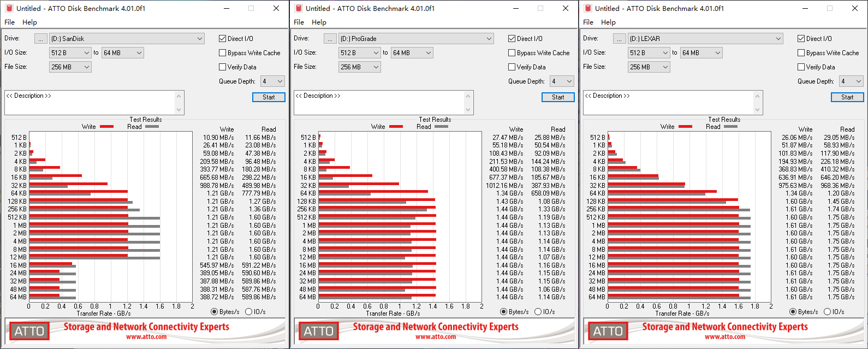Open 256 MB File Size dropdown in ProGrade window
The image size is (868, 349).
point(360,67)
